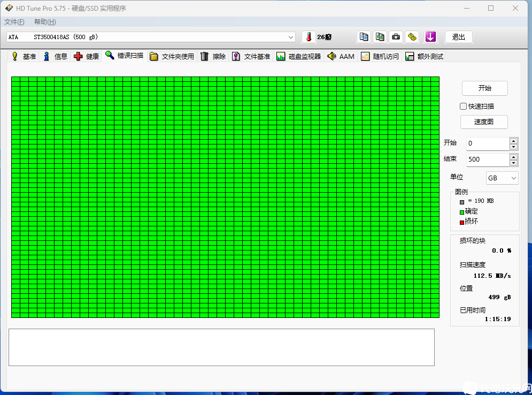
Task: Select the 错误扫描 error scan tab
Action: coord(124,56)
